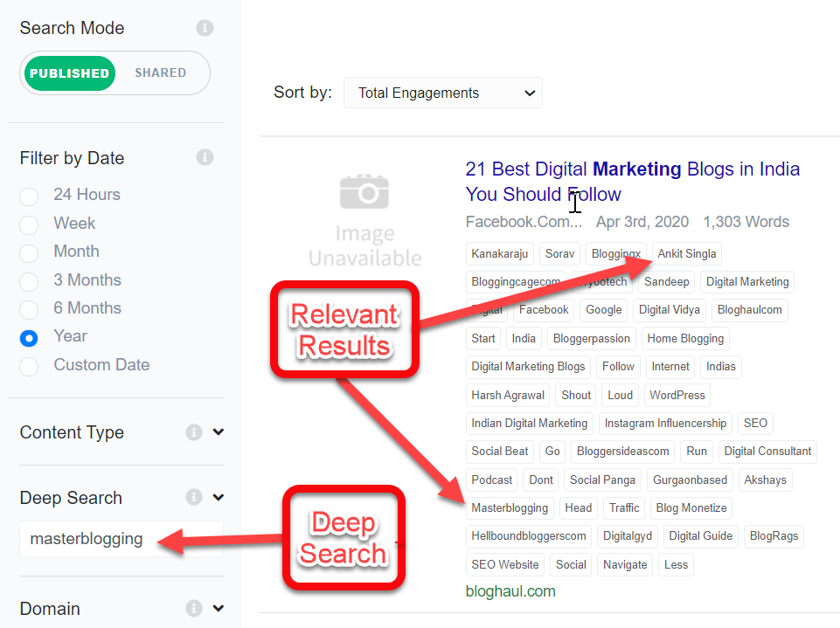Image resolution: width=840 pixels, height=628 pixels.
Task: Select the Year date filter
Action: [29, 338]
